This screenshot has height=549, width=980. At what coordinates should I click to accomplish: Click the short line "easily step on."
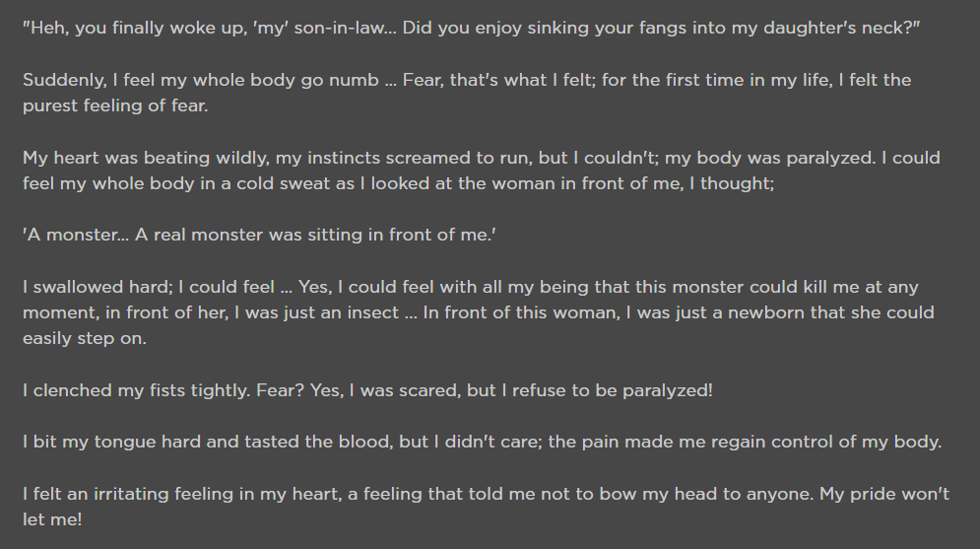(x=85, y=338)
